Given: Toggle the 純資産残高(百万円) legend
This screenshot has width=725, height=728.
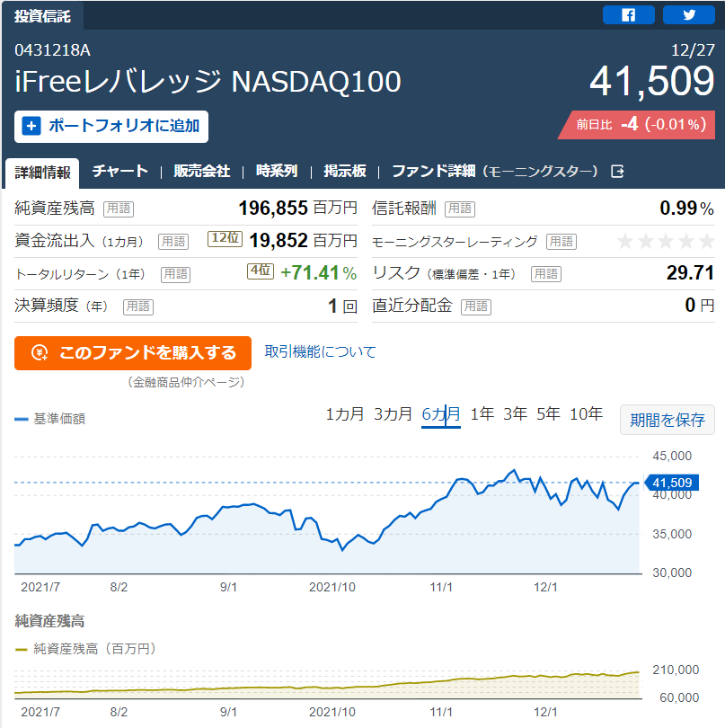Looking at the screenshot, I should point(85,649).
